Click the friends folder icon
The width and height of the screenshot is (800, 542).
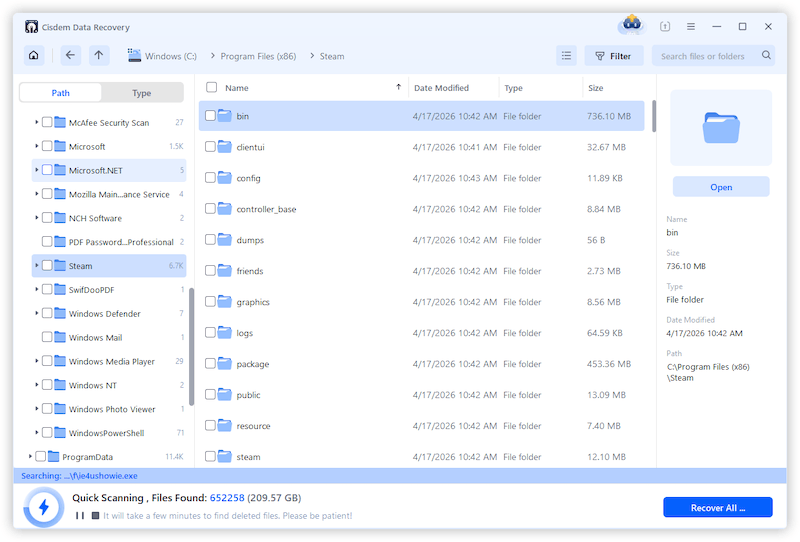(224, 270)
